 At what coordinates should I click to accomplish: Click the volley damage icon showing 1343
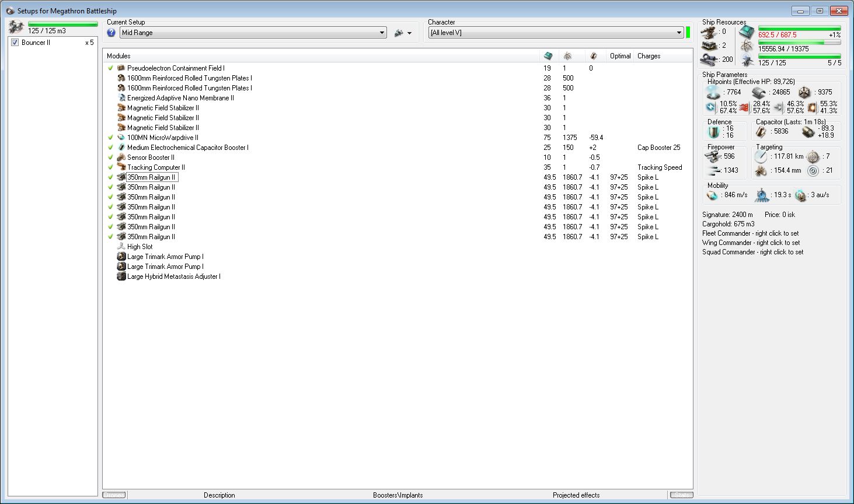713,171
